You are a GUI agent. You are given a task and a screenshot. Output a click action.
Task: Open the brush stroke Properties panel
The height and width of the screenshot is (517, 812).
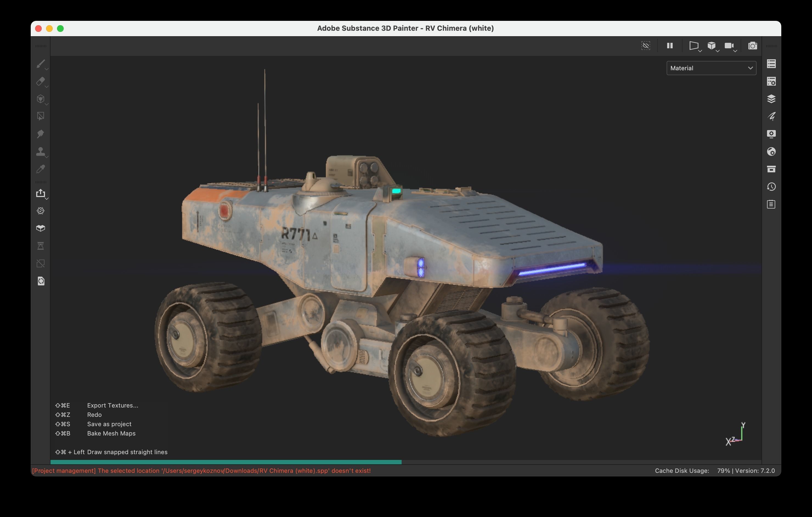coord(771,116)
